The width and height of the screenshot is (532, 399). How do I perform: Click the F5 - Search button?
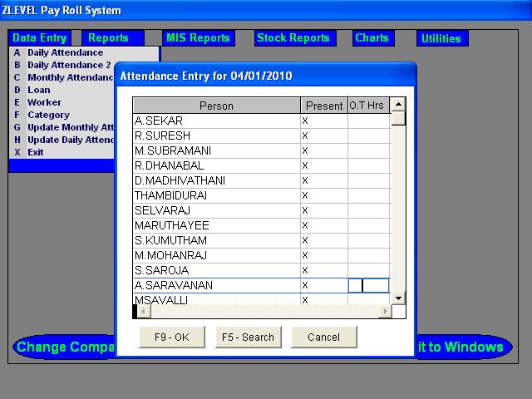click(248, 337)
